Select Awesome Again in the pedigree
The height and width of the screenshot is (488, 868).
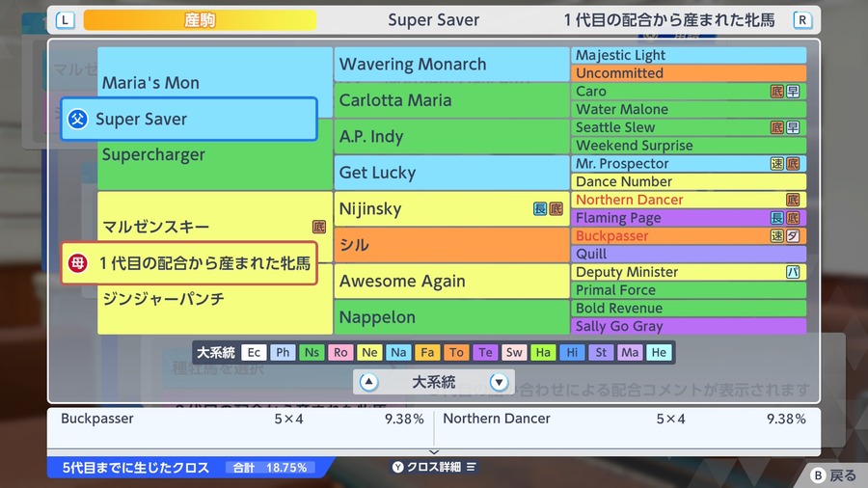[451, 281]
